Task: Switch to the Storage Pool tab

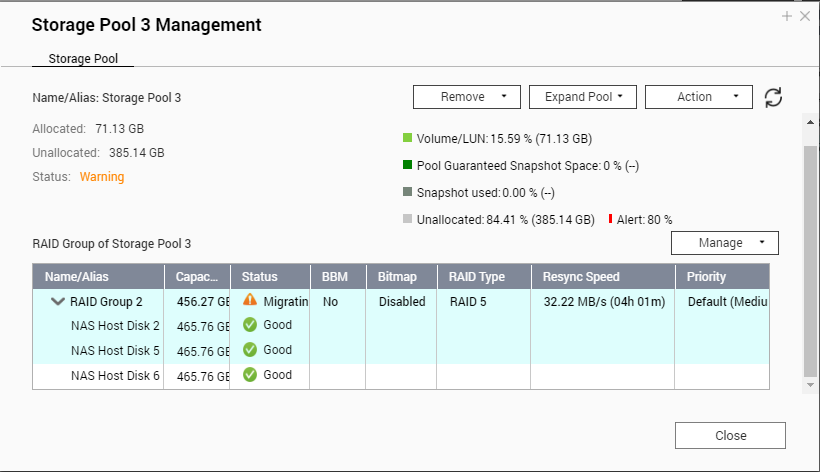Action: point(83,59)
